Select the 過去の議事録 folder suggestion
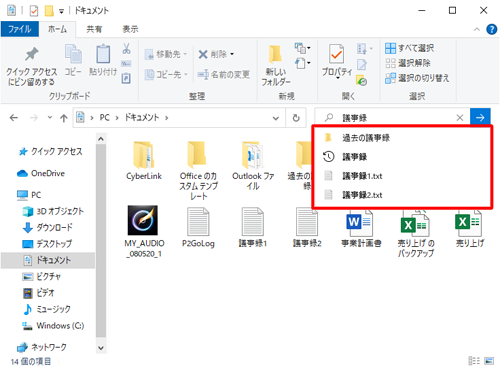Image resolution: width=500 pixels, height=370 pixels. click(x=402, y=138)
